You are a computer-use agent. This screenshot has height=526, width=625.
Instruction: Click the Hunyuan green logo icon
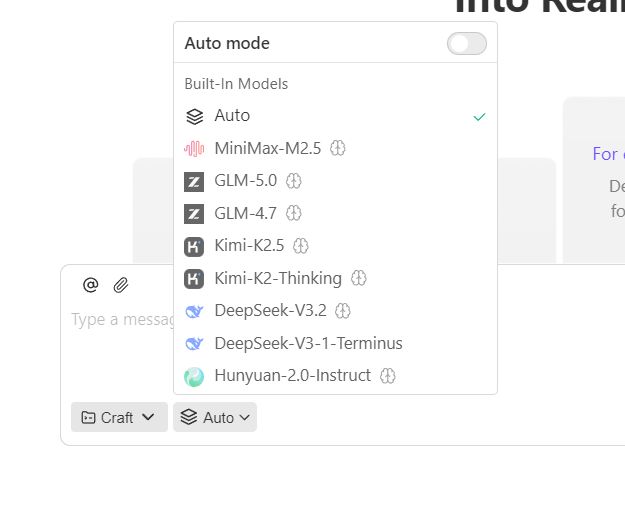pos(194,377)
